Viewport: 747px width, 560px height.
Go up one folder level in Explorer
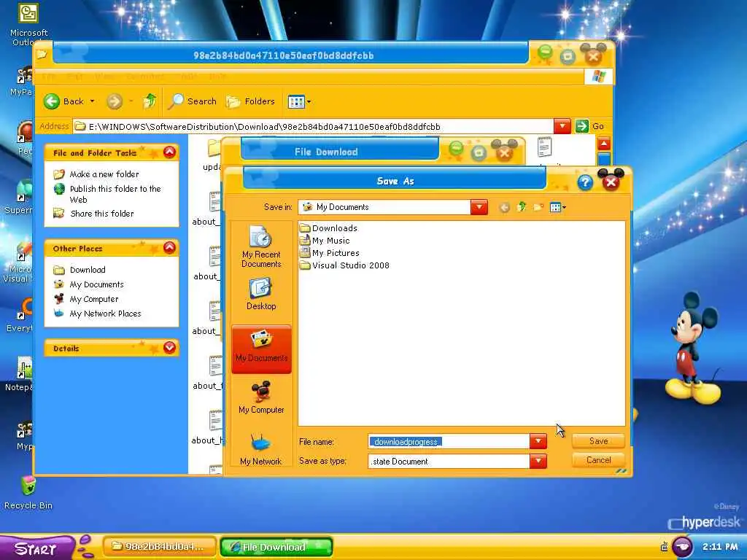click(x=150, y=101)
